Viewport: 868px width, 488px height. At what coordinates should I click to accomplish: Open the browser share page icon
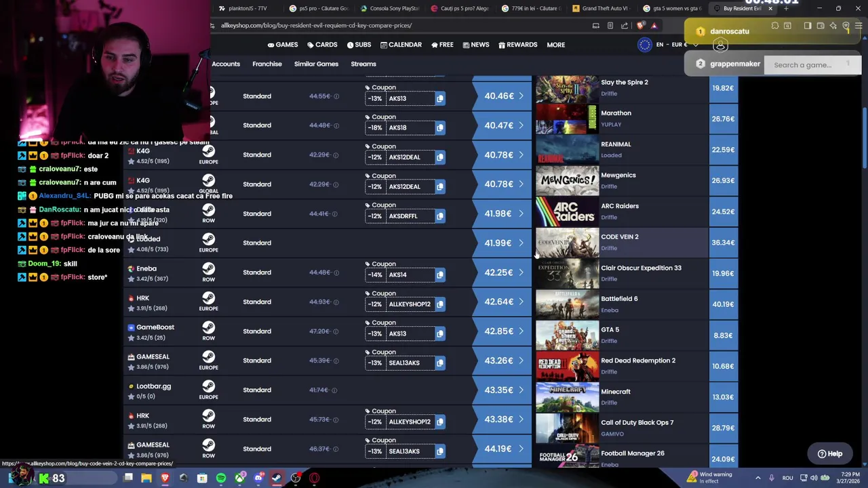[x=625, y=26]
